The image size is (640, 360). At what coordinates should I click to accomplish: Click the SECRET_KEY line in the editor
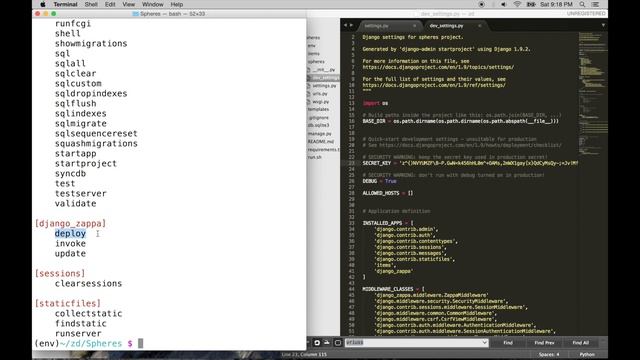click(x=470, y=163)
